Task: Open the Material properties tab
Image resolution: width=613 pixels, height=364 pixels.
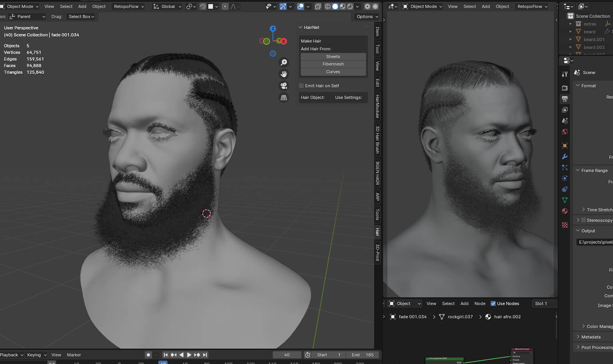Action: (x=565, y=211)
